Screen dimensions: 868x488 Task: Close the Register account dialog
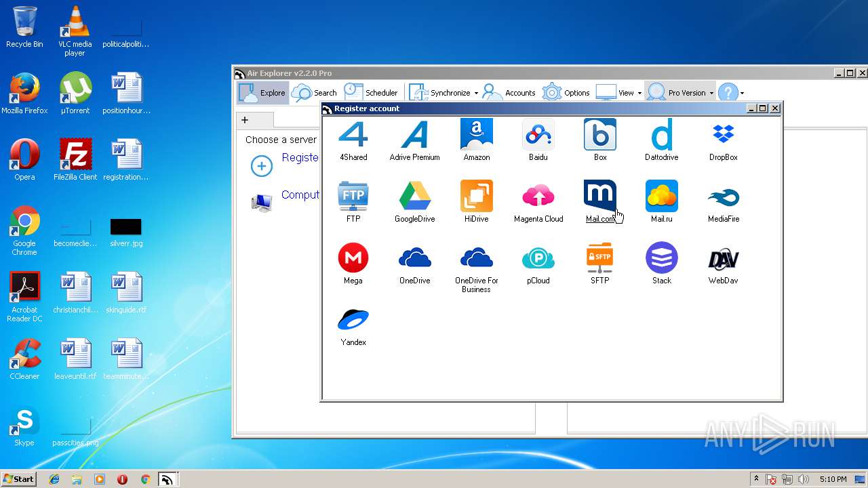click(775, 108)
